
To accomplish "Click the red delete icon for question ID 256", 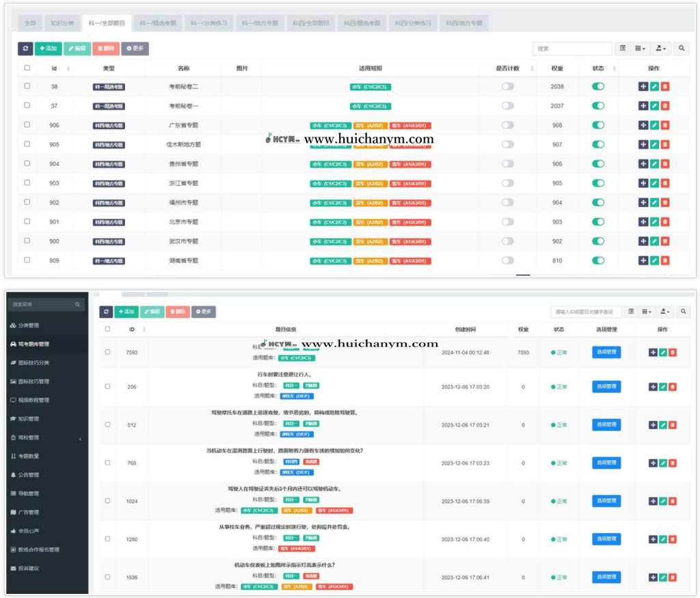I will point(673,387).
